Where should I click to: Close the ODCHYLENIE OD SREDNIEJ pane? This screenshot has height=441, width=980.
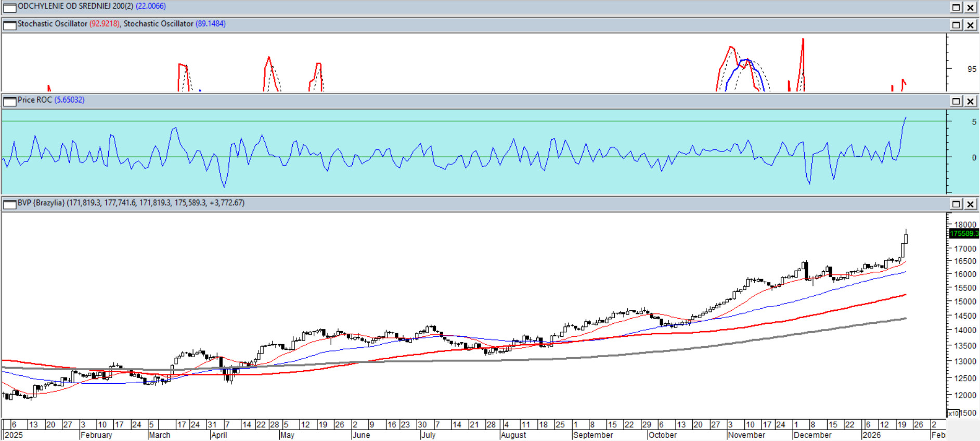(x=971, y=7)
